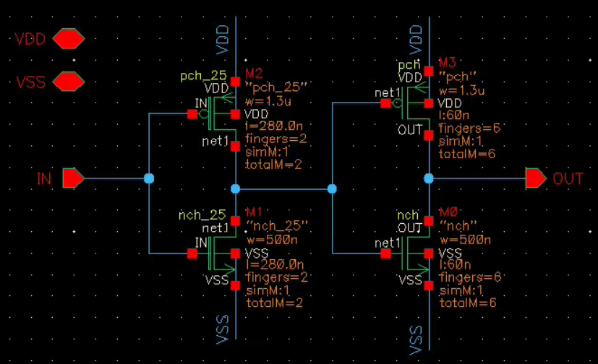Screen dimensions: 598x364
Task: Click the junction dot feeding M3 and M0 gates
Action: [332, 189]
